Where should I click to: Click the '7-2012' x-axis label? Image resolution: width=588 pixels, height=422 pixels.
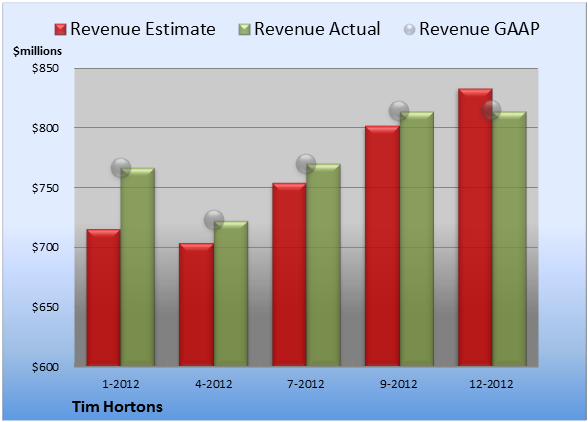(x=306, y=384)
